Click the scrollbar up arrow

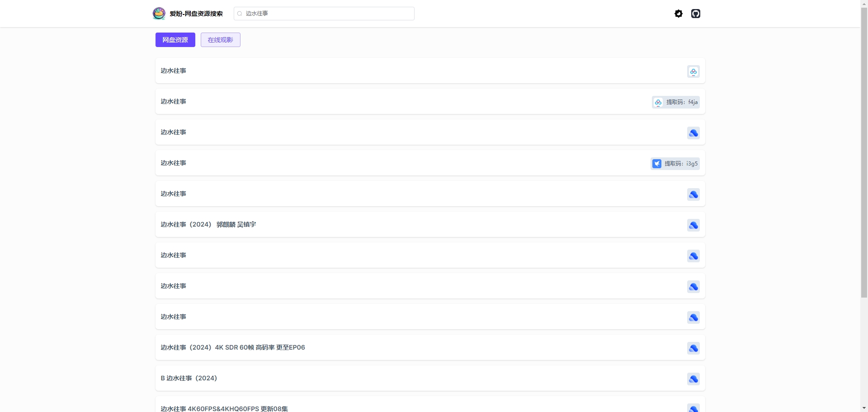coord(864,4)
